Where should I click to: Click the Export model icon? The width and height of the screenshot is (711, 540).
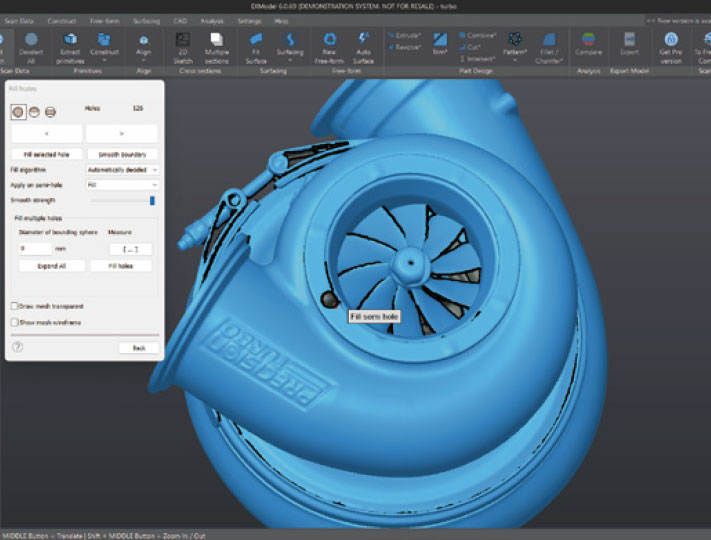630,41
